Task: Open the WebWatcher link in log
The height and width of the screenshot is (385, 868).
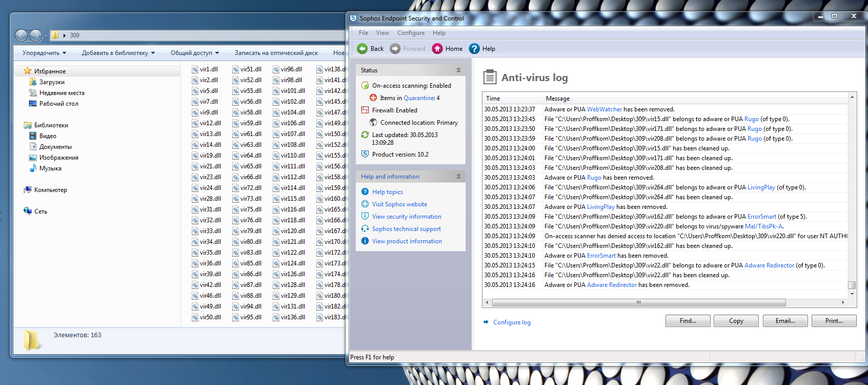Action: point(604,109)
